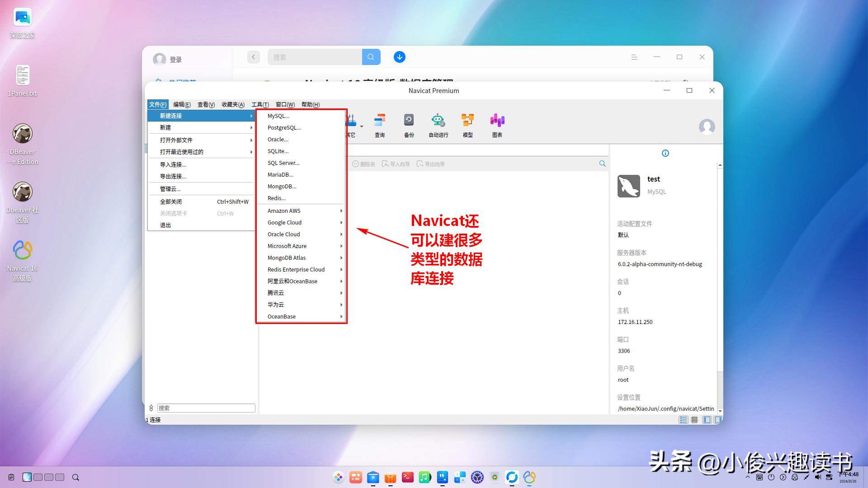Select 导入连接... in File menu
The width and height of the screenshot is (868, 488).
click(201, 164)
